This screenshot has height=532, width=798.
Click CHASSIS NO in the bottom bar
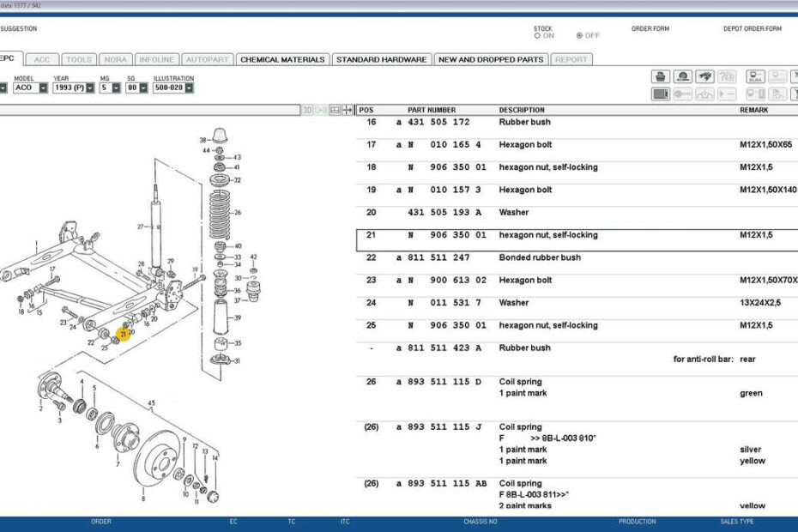point(481,522)
